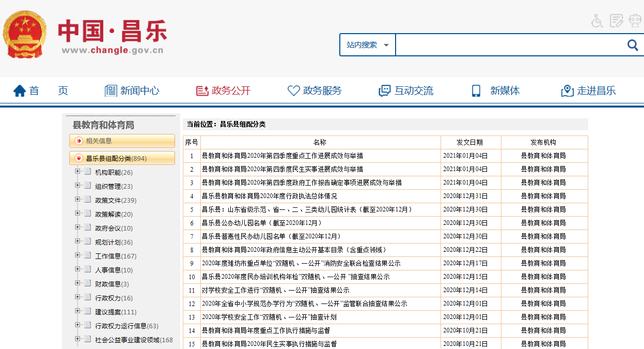Expand the 建议提案 plus box
The height and width of the screenshot is (349, 644).
click(x=77, y=311)
